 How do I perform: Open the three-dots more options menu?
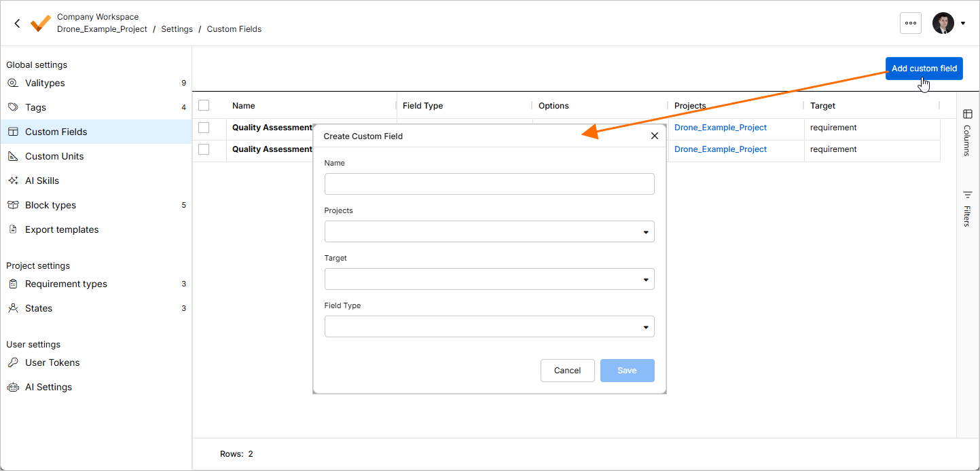(x=911, y=23)
